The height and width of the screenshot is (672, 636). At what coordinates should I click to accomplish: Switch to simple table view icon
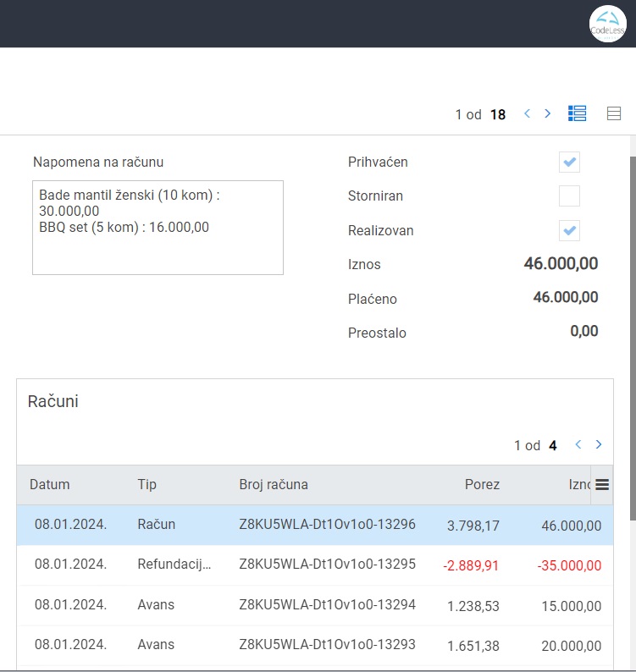coord(614,113)
